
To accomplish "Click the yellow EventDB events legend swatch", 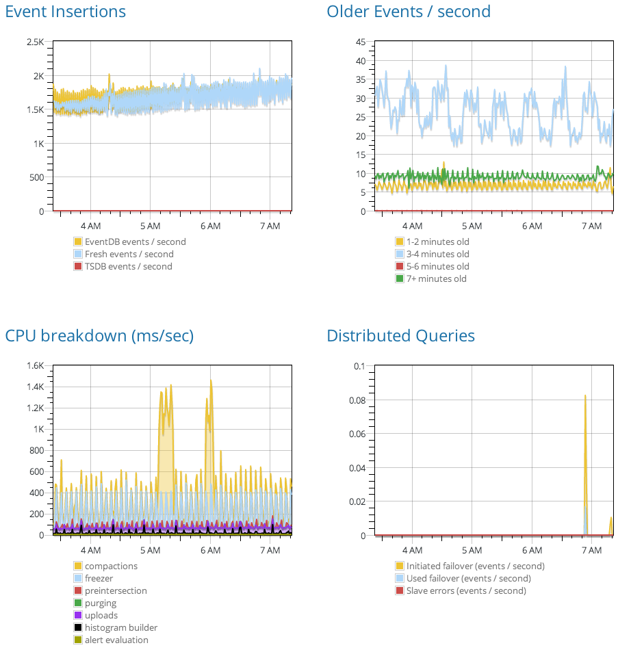I will coord(78,242).
